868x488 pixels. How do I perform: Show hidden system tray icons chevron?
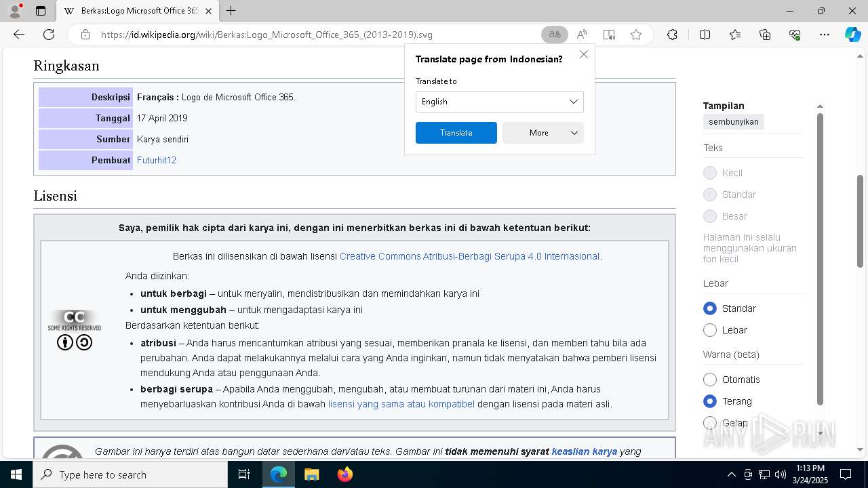731,474
